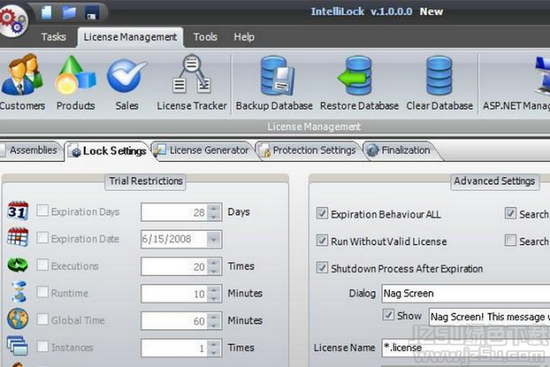The height and width of the screenshot is (367, 550).
Task: Switch to the Assemblies tab
Action: (31, 150)
